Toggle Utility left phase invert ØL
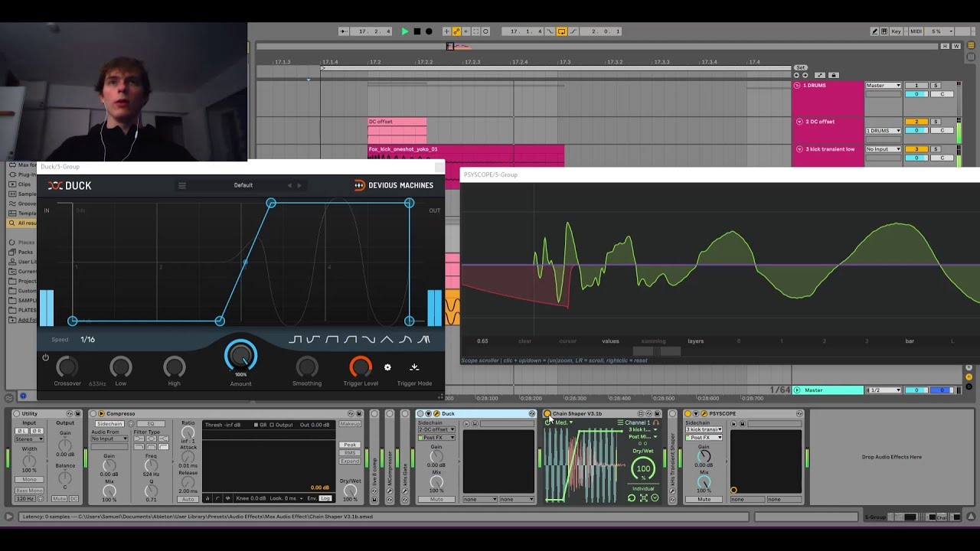 click(x=22, y=432)
